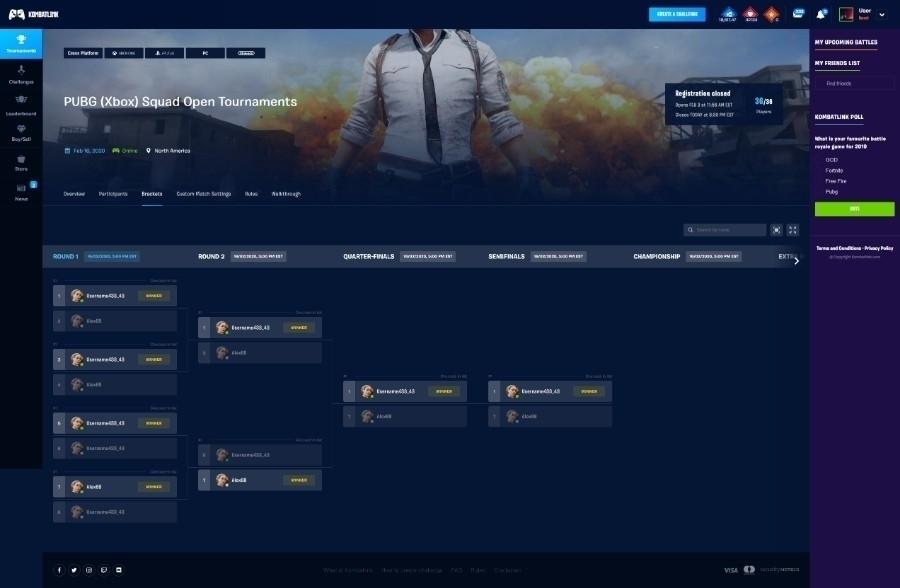Viewport: 900px width, 588px height.
Task: Select the Pubg poll option
Action: [831, 192]
